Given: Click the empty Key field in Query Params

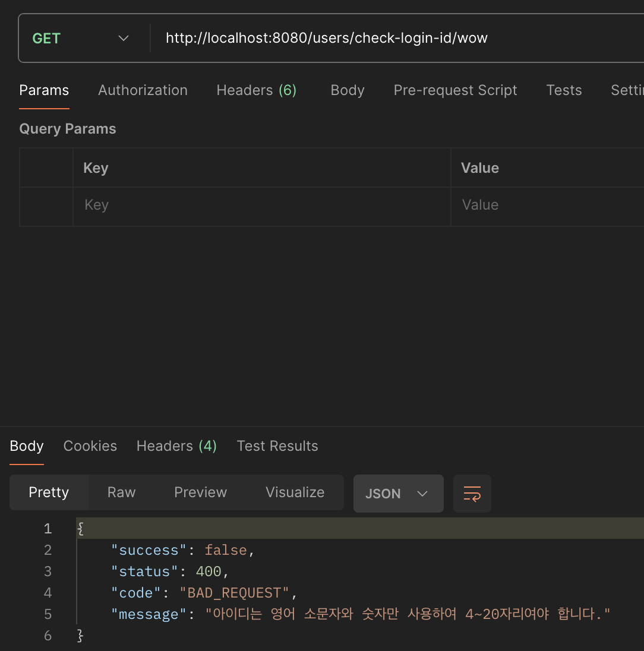Looking at the screenshot, I should click(262, 206).
